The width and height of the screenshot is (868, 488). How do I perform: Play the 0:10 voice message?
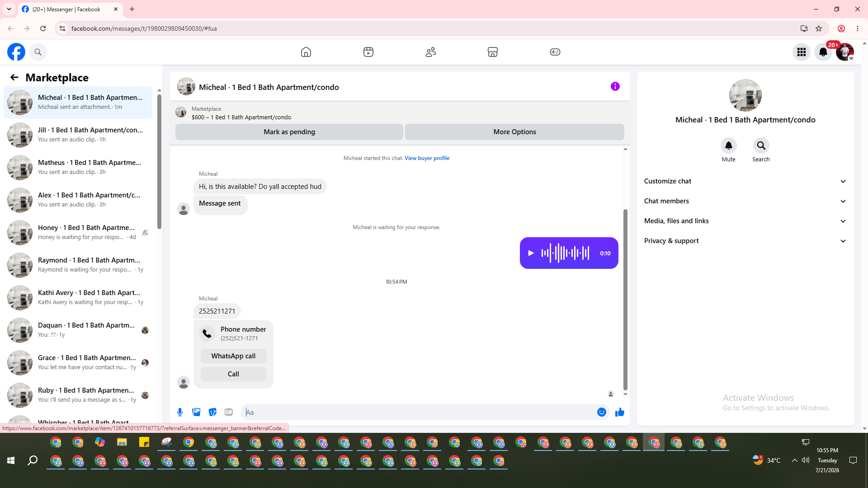point(531,253)
